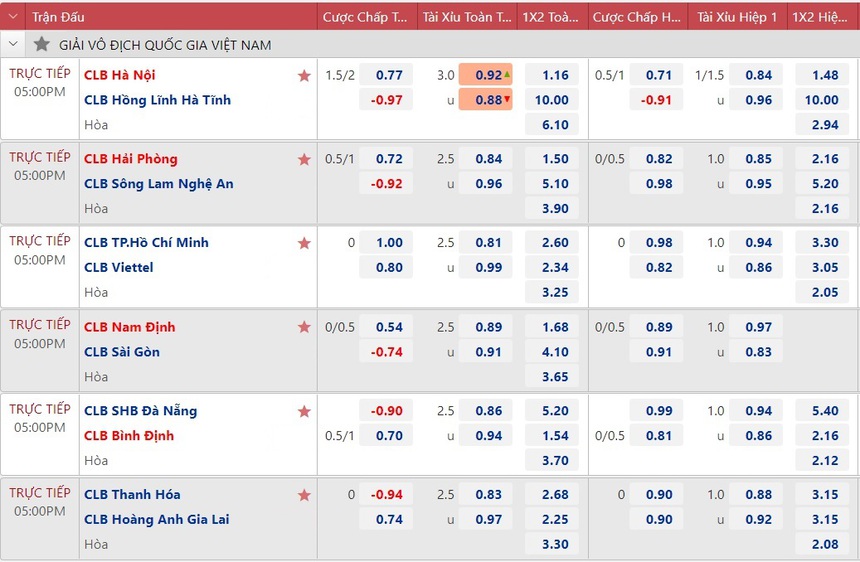Choose handicap odds -0.92 for Sông Lam Nghệ An
The height and width of the screenshot is (562, 860).
click(387, 184)
